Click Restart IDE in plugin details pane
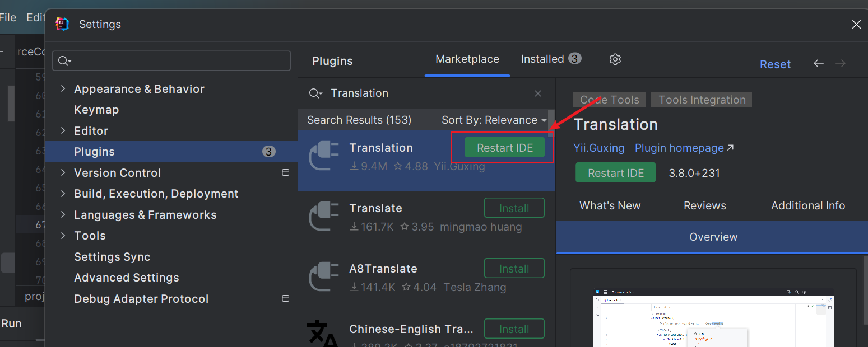 click(x=615, y=173)
